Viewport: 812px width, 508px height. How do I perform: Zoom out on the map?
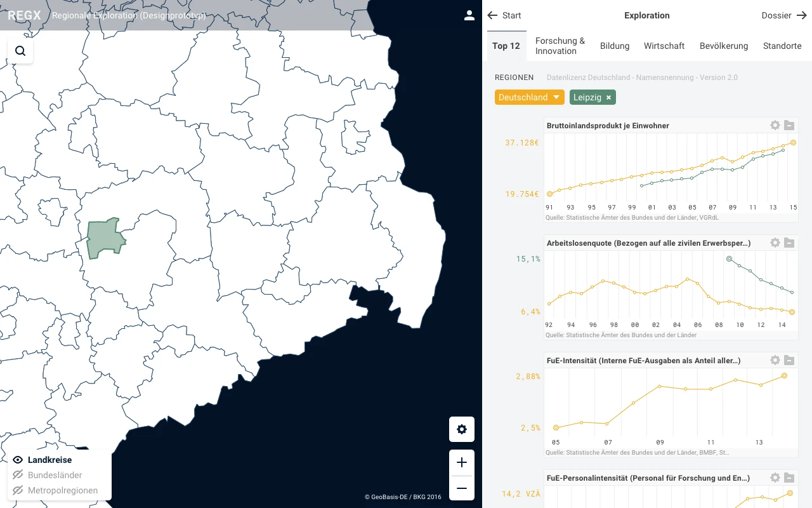point(462,488)
